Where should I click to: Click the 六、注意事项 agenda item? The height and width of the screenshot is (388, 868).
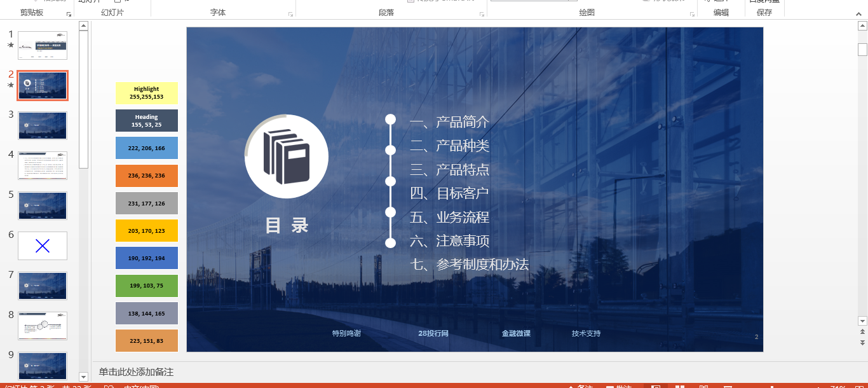point(450,241)
